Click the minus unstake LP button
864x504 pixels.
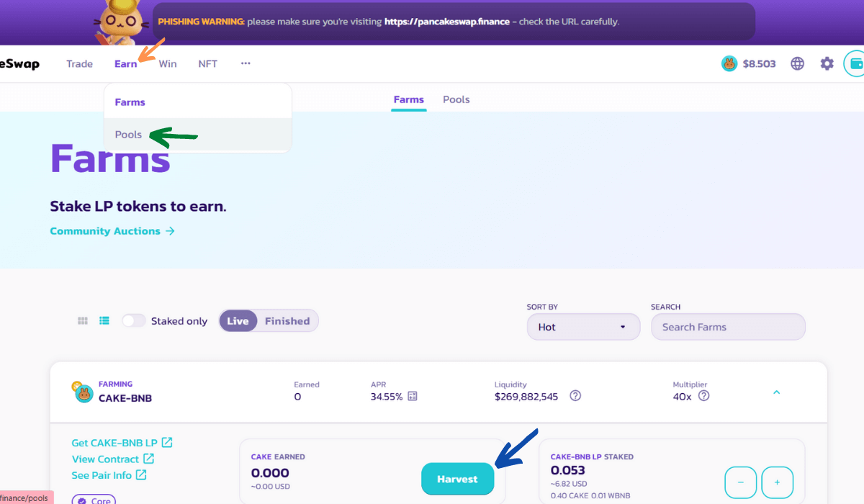(x=741, y=482)
